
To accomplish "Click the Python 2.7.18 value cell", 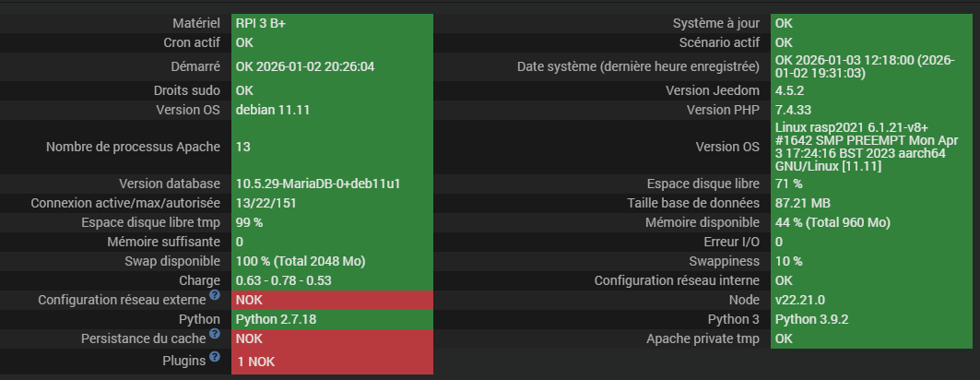I will tap(275, 319).
